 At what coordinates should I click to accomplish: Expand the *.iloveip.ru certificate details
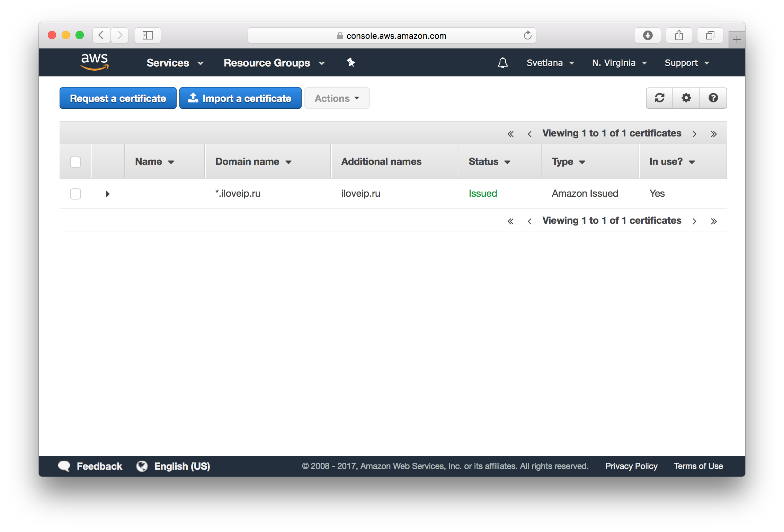(107, 194)
